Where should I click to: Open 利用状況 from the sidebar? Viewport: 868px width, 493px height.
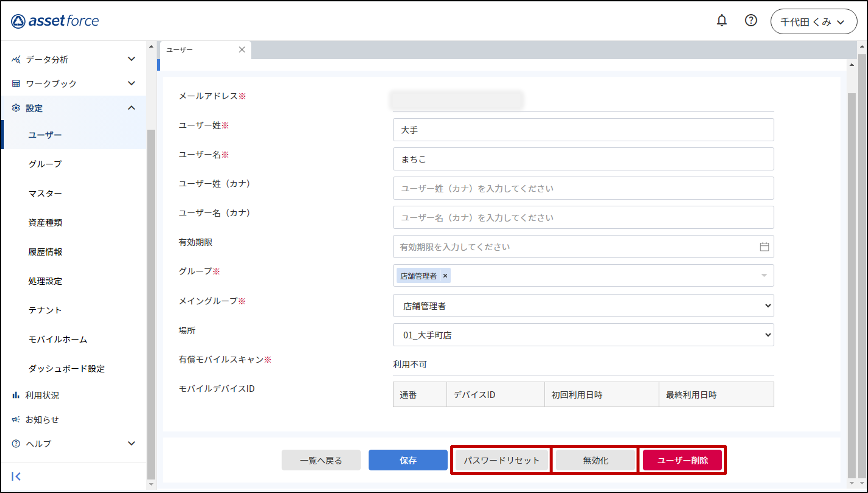[x=42, y=395]
